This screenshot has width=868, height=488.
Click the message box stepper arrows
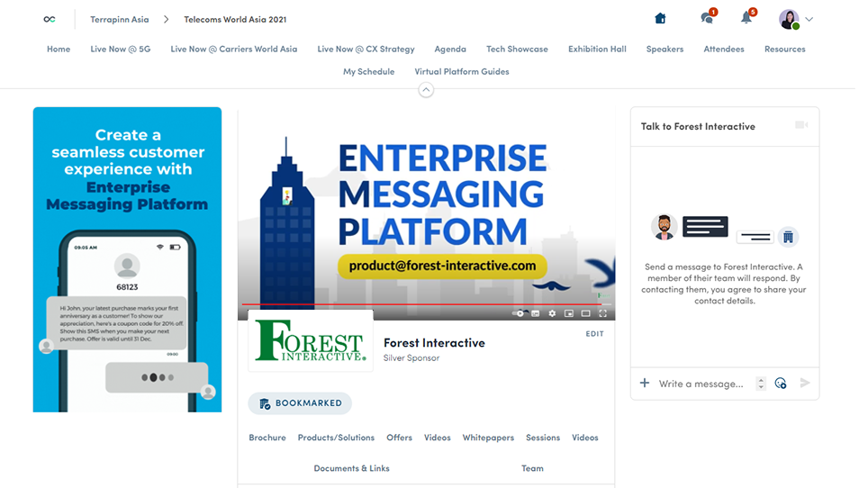tap(761, 384)
